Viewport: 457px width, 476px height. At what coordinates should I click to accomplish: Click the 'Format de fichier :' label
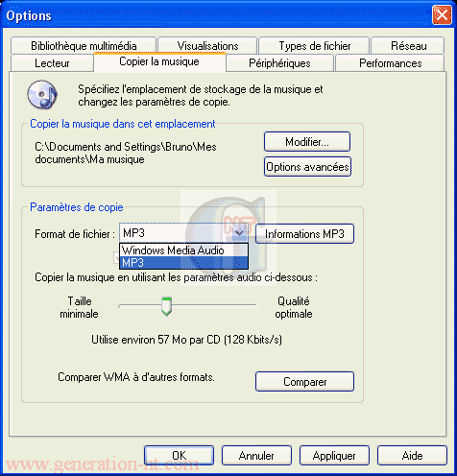[x=75, y=234]
